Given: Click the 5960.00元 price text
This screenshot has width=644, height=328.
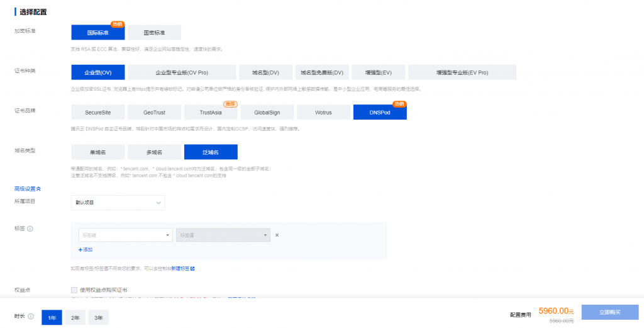Looking at the screenshot, I should [556, 311].
